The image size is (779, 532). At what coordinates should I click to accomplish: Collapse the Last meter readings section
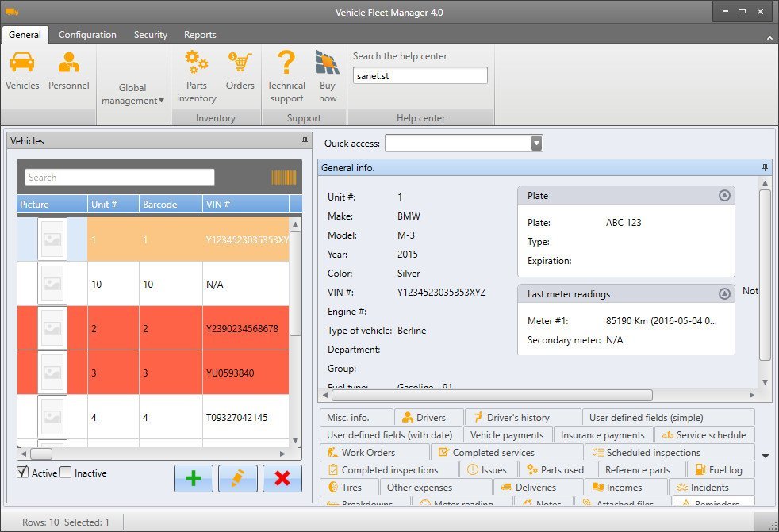coord(723,294)
